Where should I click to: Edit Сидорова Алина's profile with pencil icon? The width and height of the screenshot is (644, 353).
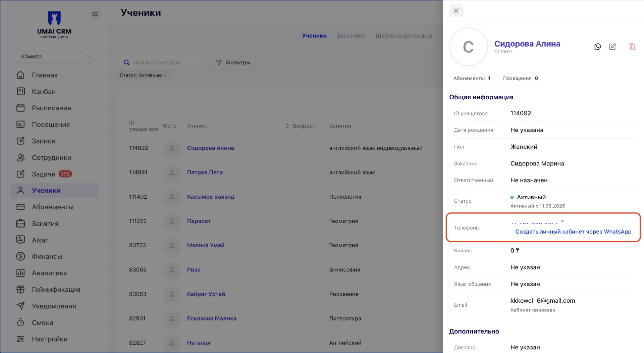[612, 47]
